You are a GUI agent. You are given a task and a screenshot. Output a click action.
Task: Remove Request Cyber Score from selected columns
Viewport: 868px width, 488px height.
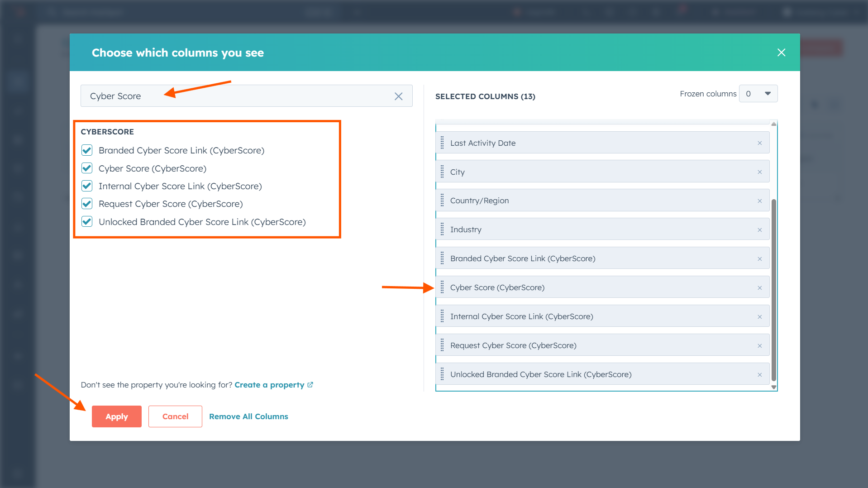click(760, 346)
